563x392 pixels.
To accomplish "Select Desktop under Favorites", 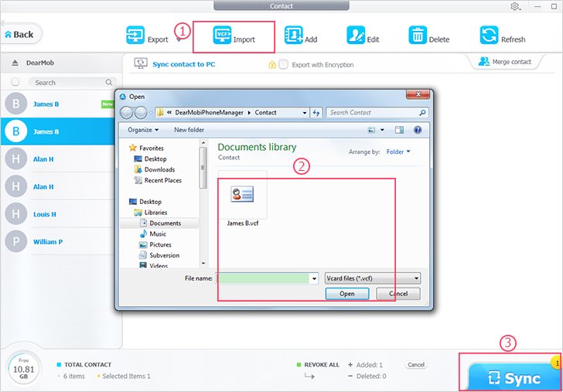I will [x=150, y=159].
